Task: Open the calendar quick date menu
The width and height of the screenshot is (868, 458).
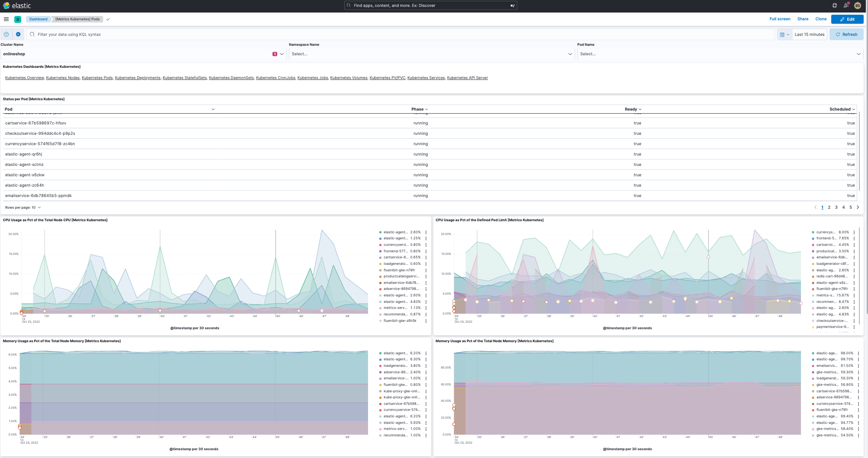Action: 784,35
